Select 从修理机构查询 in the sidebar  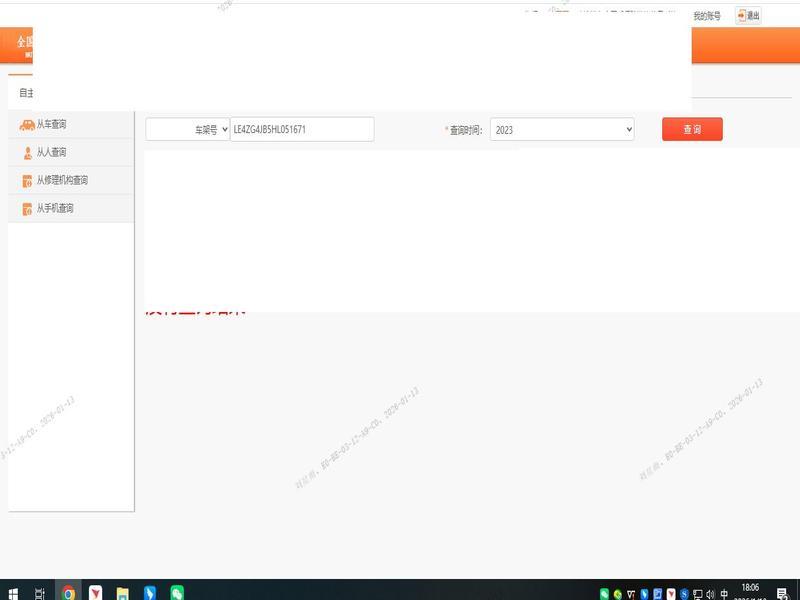pos(62,181)
